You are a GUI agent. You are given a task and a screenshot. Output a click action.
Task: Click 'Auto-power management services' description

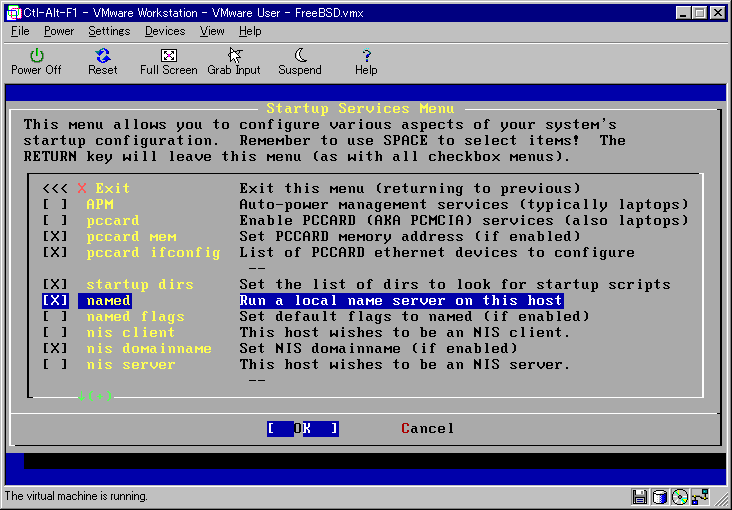(x=464, y=205)
